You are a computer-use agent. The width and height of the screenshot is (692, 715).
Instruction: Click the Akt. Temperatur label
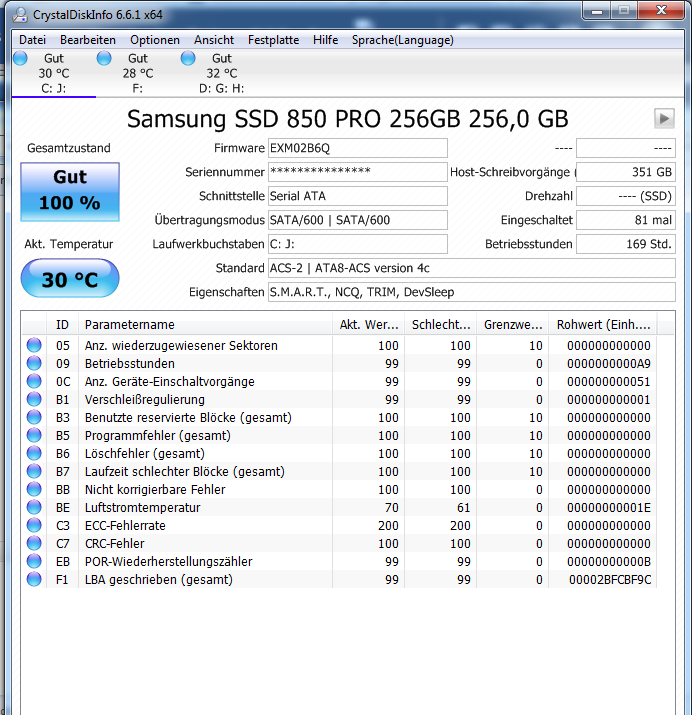pos(69,244)
